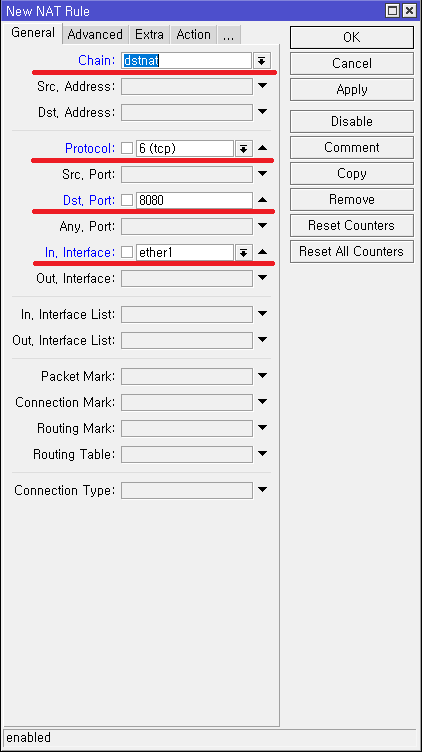
Task: Click the In. Interface field showing ether1
Action: click(x=185, y=253)
